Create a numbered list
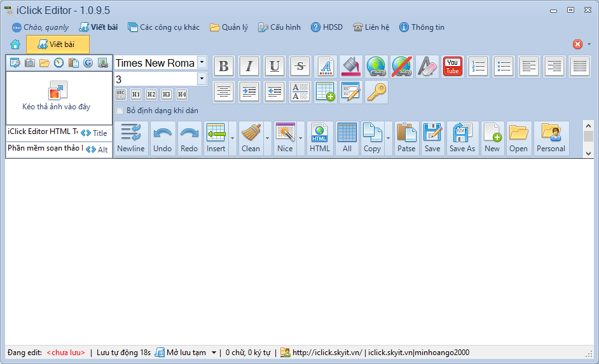The width and height of the screenshot is (599, 364). tap(478, 67)
